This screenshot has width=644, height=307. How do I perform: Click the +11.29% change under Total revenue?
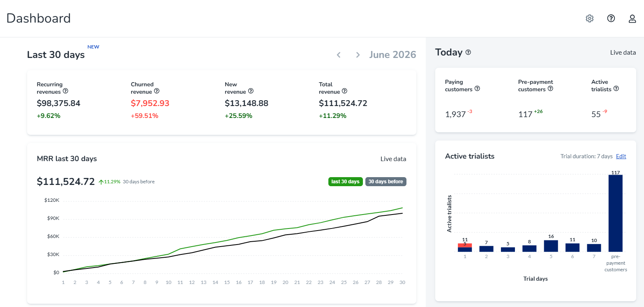333,116
